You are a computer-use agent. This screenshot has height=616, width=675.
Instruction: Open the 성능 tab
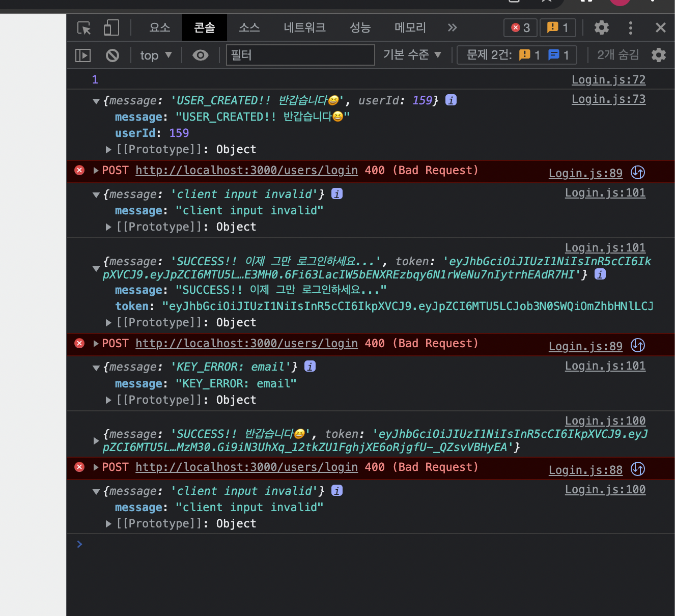(x=360, y=27)
